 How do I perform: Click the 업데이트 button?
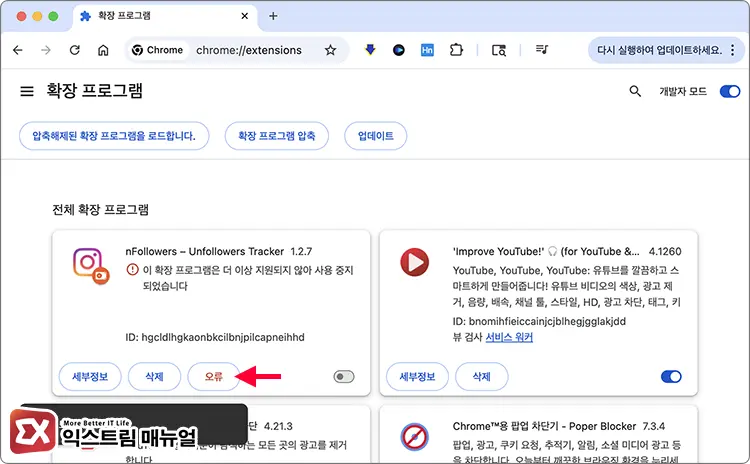[x=375, y=136]
